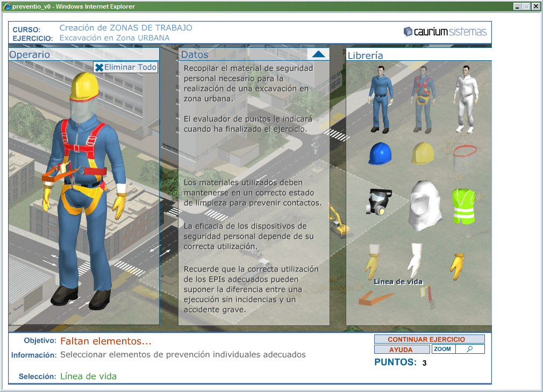Click the operator figure's yellow helmet
The width and height of the screenshot is (543, 392).
(x=85, y=85)
